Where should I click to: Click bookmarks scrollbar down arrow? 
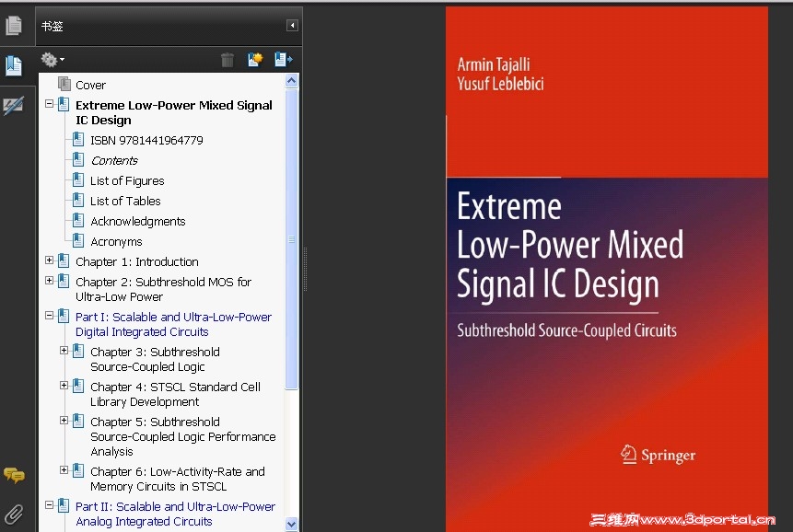pos(291,524)
